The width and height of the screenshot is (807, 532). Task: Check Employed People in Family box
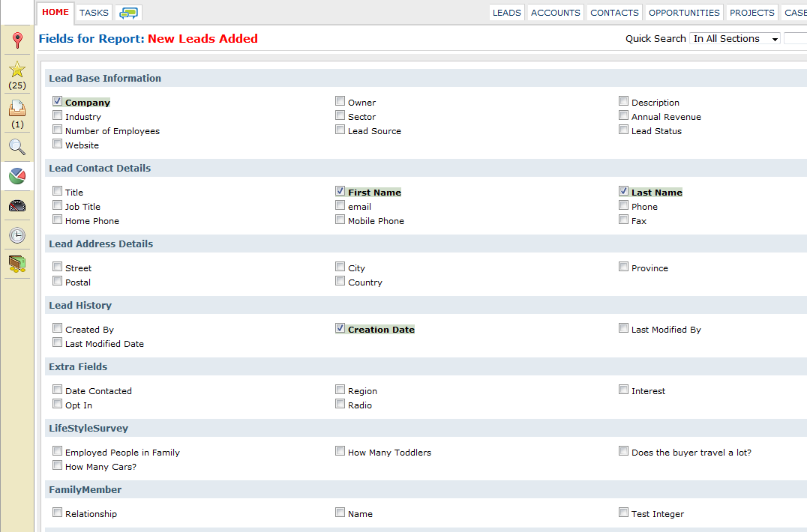pos(57,451)
